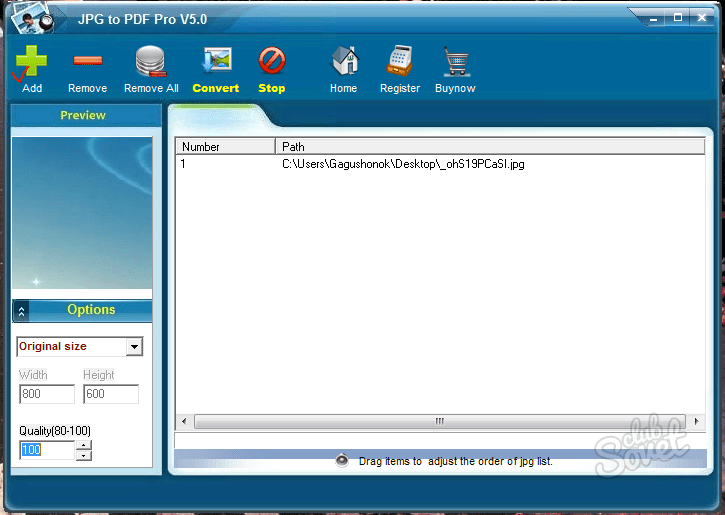Click the horizontal scrollbar right arrow
This screenshot has height=515, width=725.
[x=696, y=421]
